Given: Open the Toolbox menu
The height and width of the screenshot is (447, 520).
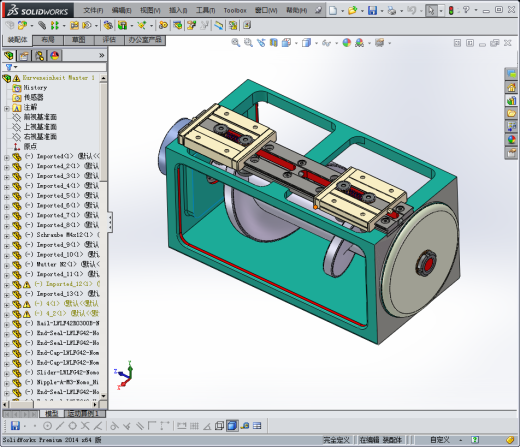Looking at the screenshot, I should (x=235, y=11).
